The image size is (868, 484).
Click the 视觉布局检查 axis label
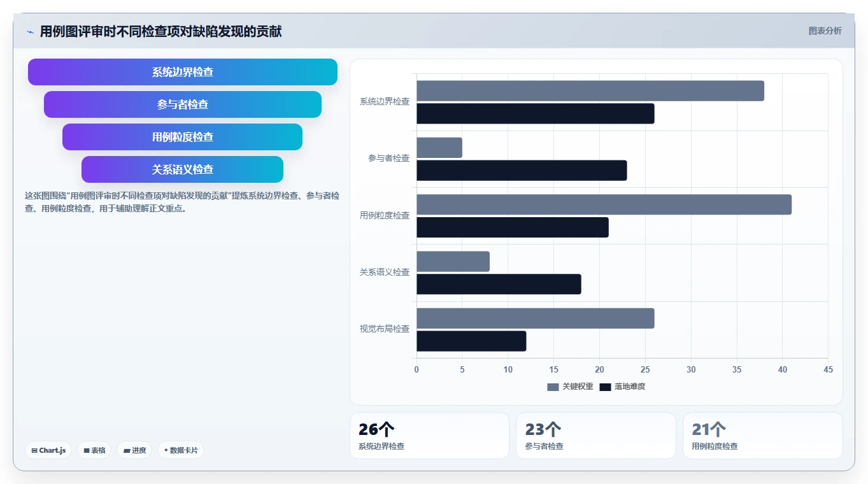pyautogui.click(x=385, y=329)
